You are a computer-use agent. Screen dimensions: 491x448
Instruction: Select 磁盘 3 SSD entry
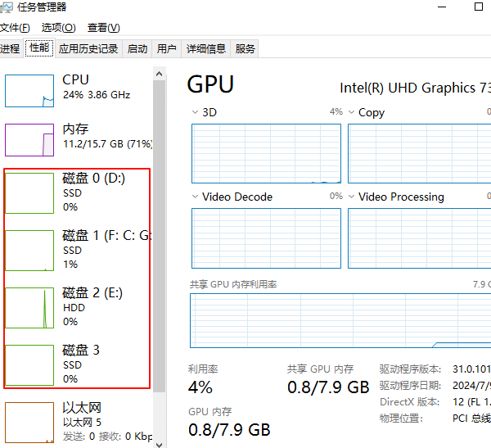(x=77, y=365)
